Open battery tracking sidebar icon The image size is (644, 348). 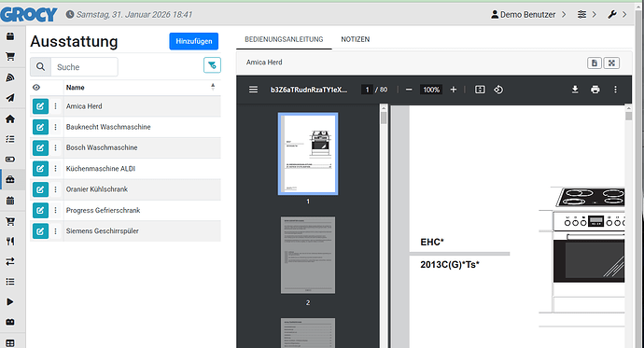tap(10, 322)
